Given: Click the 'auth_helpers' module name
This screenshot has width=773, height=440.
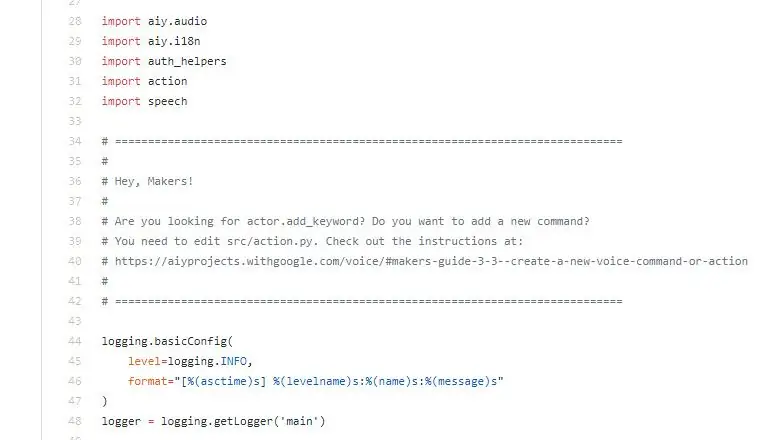Looking at the screenshot, I should tap(187, 61).
